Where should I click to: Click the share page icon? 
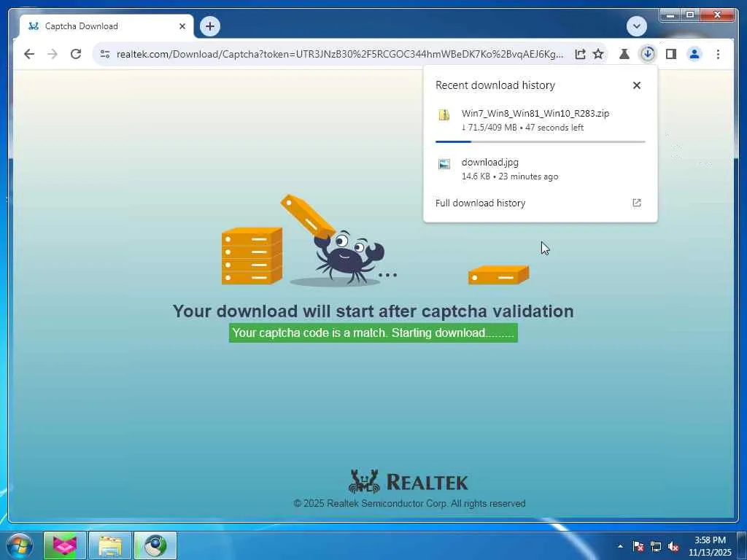580,54
